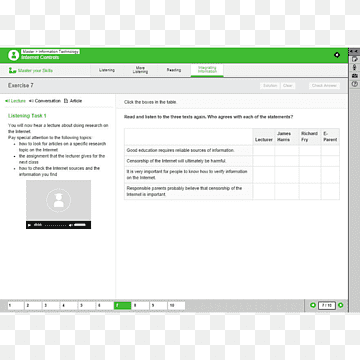
Task: Click the lecturer video thumbnail
Action: 58,200
